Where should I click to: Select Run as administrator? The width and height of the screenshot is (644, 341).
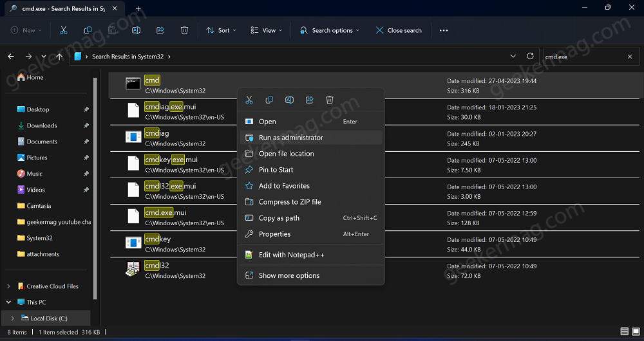tap(311, 138)
